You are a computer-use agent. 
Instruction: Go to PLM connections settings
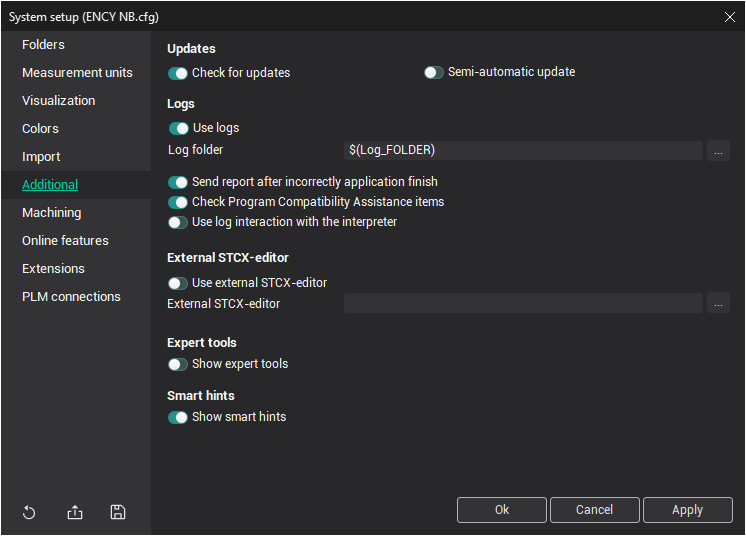[71, 297]
